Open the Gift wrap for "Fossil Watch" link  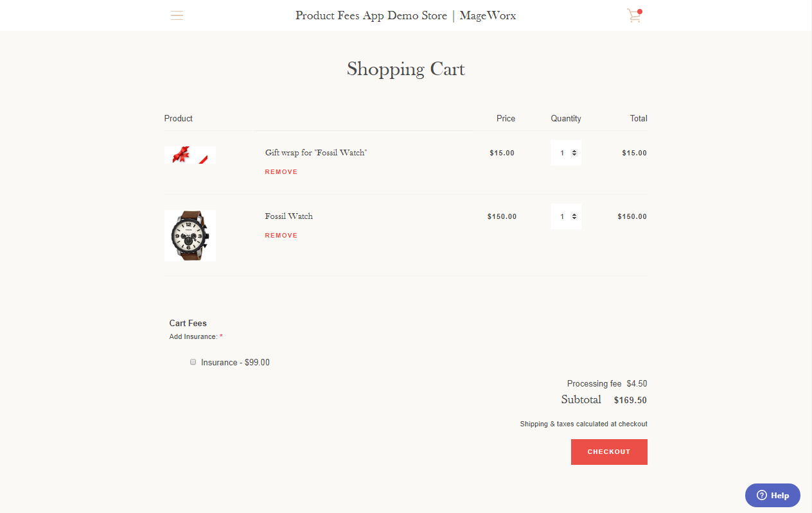316,153
